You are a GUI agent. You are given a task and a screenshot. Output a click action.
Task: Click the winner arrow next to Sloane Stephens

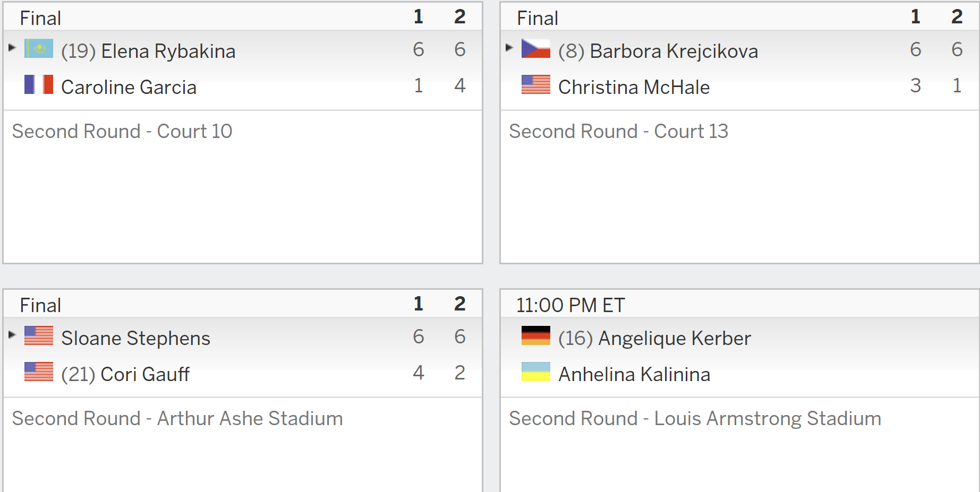tap(12, 335)
